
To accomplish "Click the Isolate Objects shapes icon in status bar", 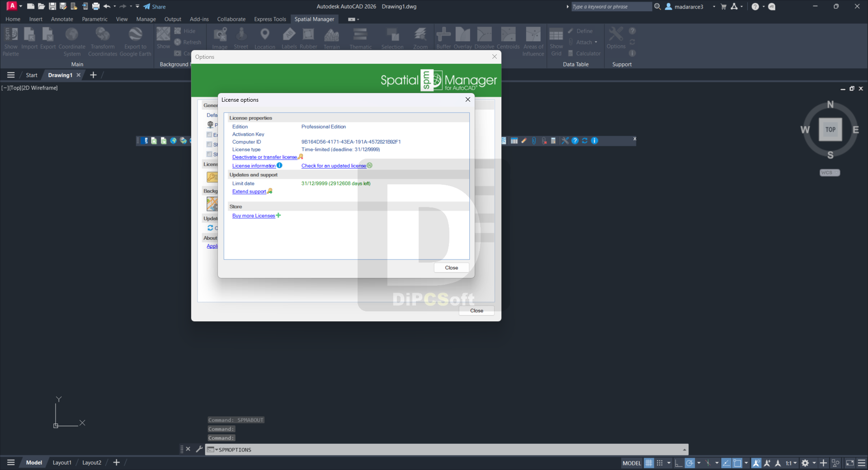I will pyautogui.click(x=835, y=463).
